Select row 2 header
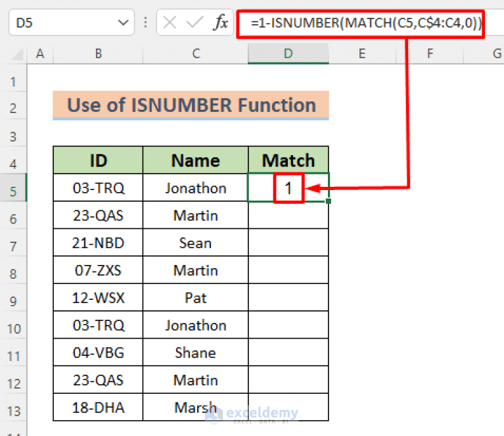Image resolution: width=504 pixels, height=436 pixels. pos(13,105)
